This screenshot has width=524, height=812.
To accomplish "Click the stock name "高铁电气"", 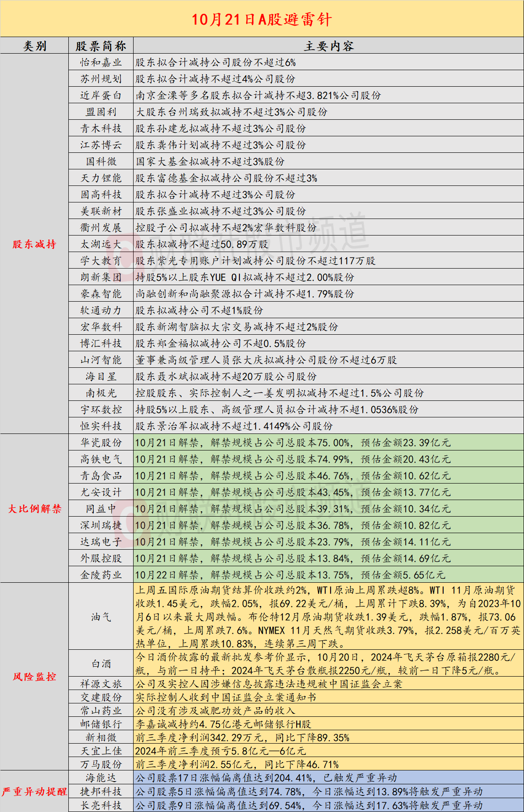I will (x=101, y=459).
